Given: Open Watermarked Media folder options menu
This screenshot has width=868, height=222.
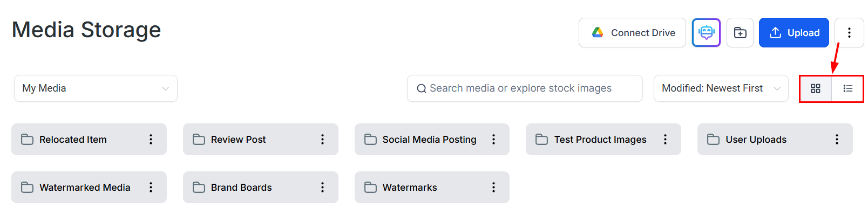Looking at the screenshot, I should 151,188.
